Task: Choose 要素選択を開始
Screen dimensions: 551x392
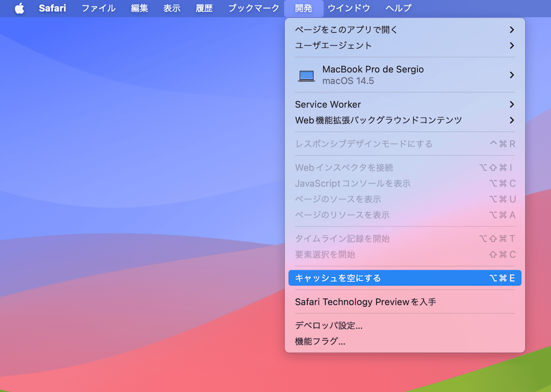Action: (405, 254)
